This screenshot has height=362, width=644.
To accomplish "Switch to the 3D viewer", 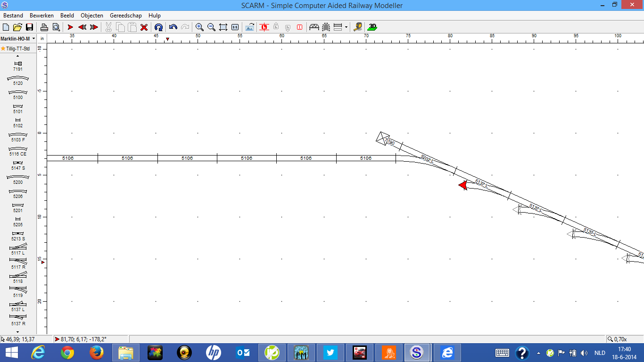I will pyautogui.click(x=372, y=27).
